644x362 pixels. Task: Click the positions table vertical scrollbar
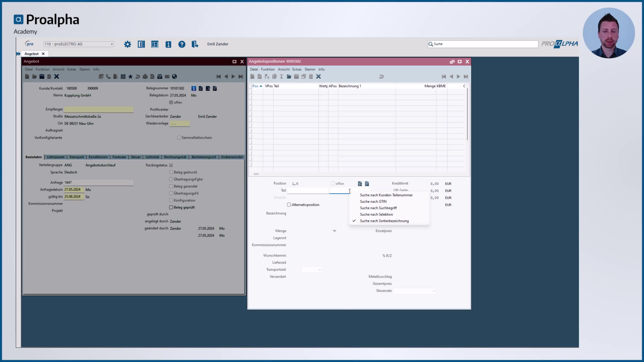pyautogui.click(x=467, y=114)
